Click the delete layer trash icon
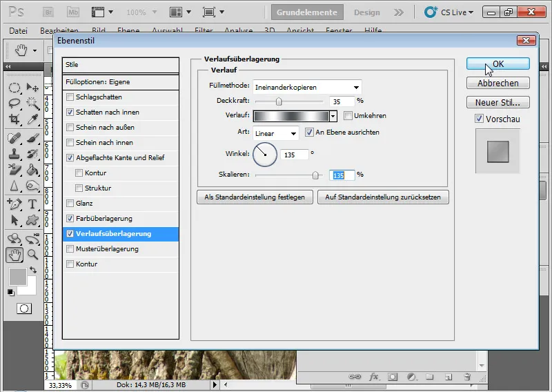Image resolution: width=552 pixels, height=392 pixels. click(467, 377)
